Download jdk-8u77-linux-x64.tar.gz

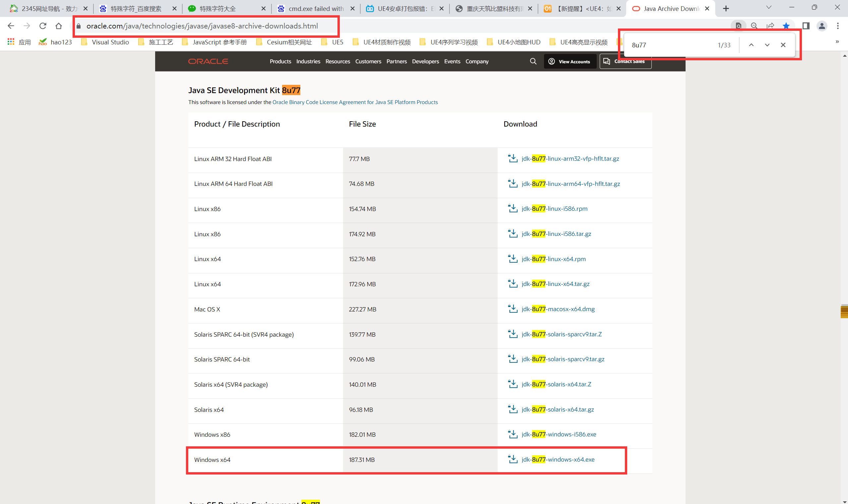coord(556,284)
